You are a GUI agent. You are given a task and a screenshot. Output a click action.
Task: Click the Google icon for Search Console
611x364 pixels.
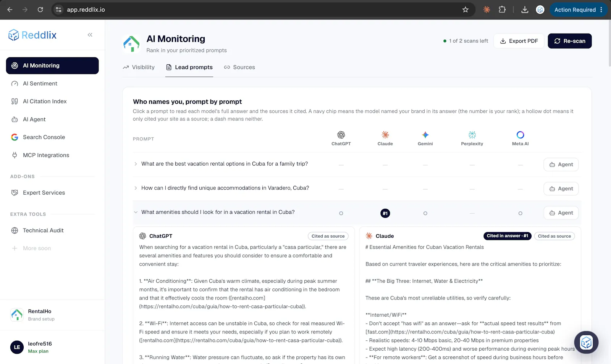pyautogui.click(x=15, y=137)
